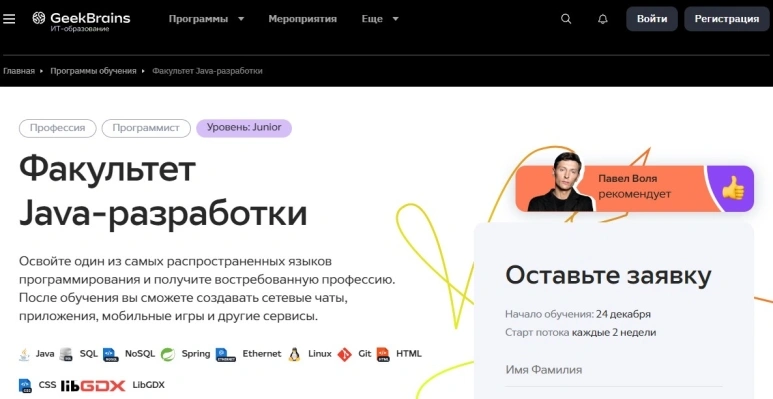Click the NoSQL file icon

[110, 354]
